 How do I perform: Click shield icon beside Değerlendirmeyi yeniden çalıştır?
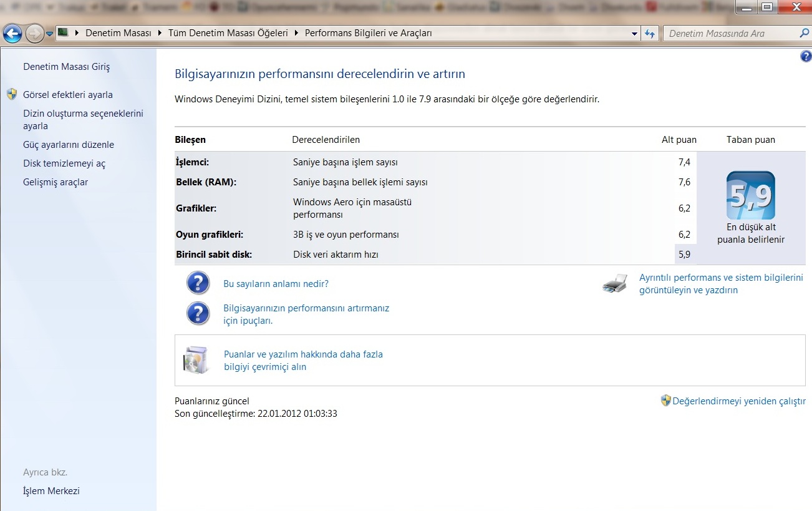point(665,401)
